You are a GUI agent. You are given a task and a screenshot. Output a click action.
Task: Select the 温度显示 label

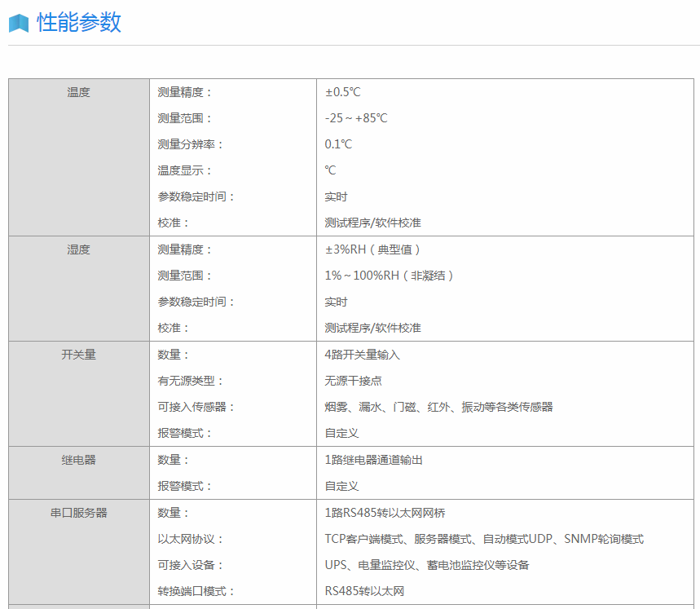point(184,170)
